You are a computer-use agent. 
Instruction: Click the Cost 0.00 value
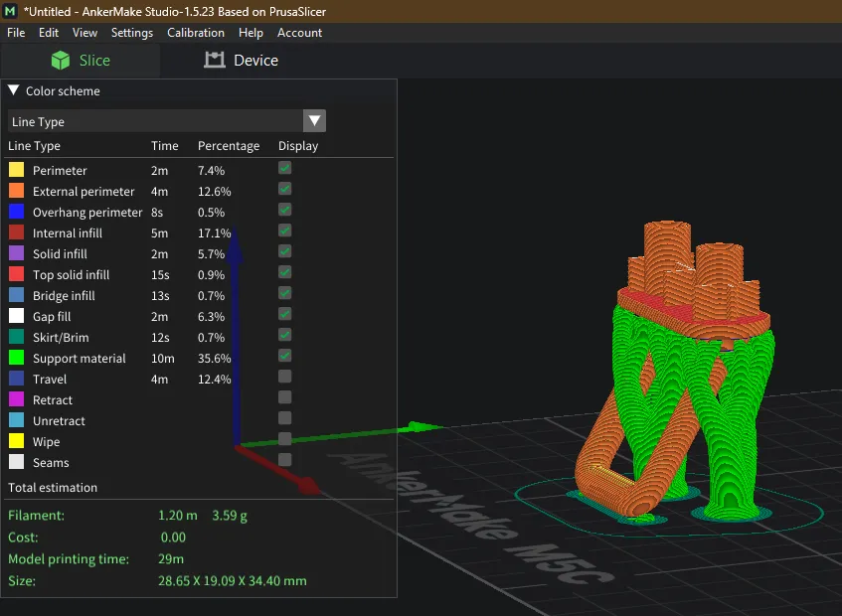click(x=173, y=538)
